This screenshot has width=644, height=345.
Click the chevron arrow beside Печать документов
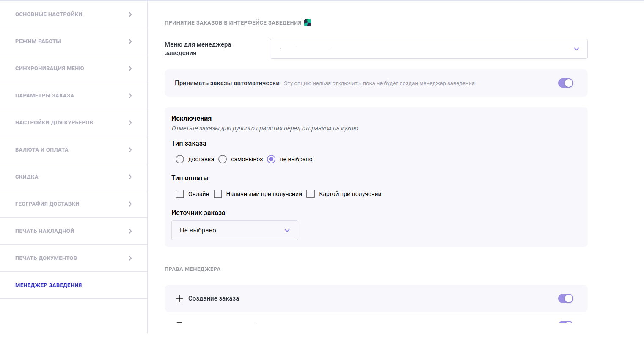130,258
